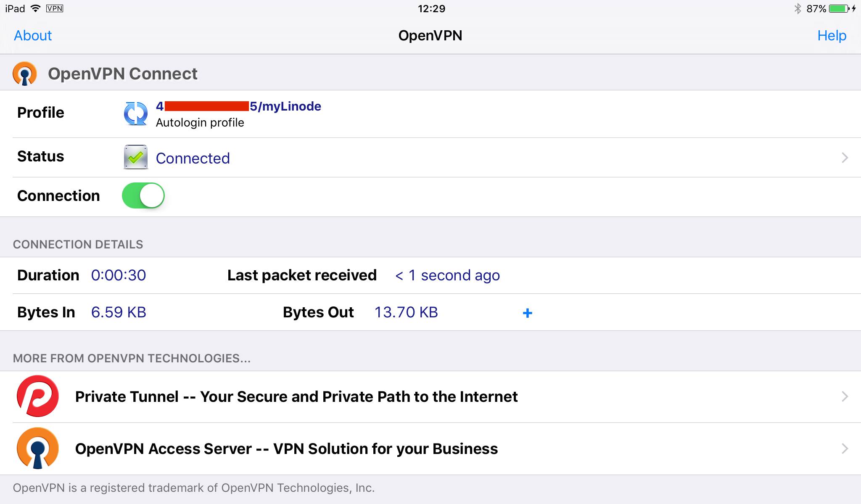The height and width of the screenshot is (504, 861).
Task: Open the About menu
Action: click(x=32, y=35)
